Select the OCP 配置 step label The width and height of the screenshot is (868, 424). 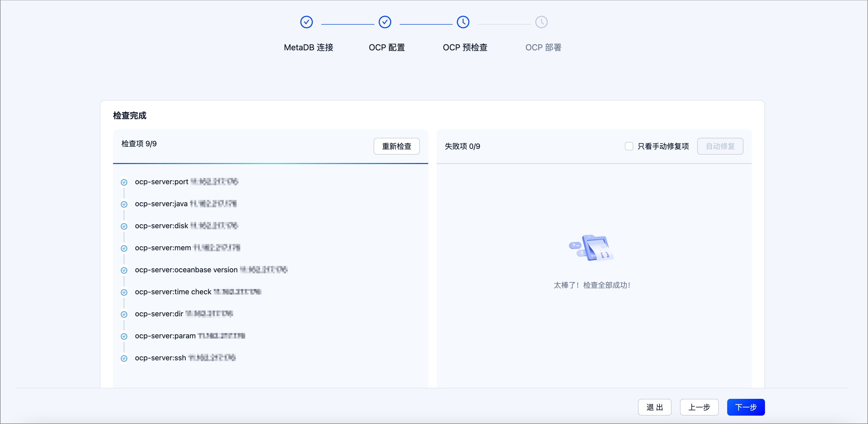(387, 47)
